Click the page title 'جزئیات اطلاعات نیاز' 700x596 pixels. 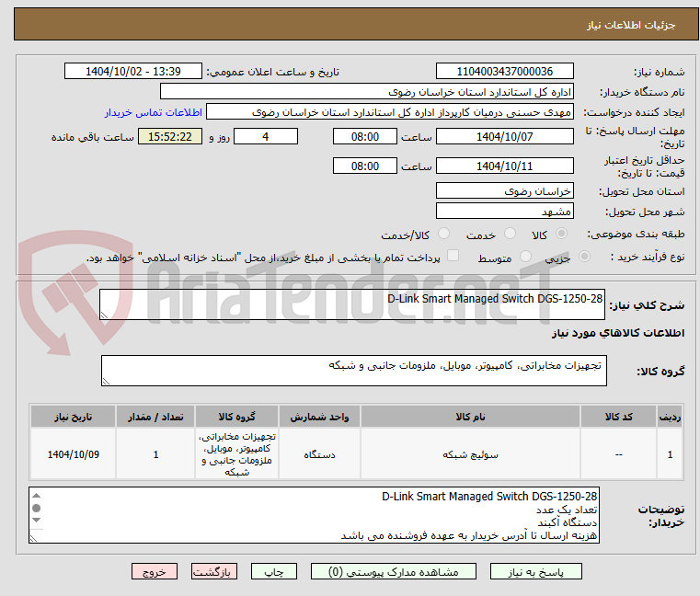(631, 25)
